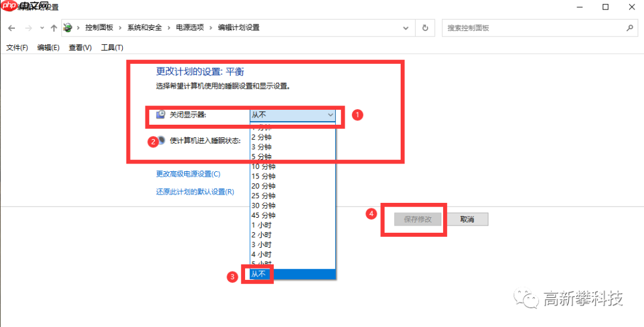The width and height of the screenshot is (644, 327).
Task: Open the 编辑(E) menu
Action: (x=48, y=48)
